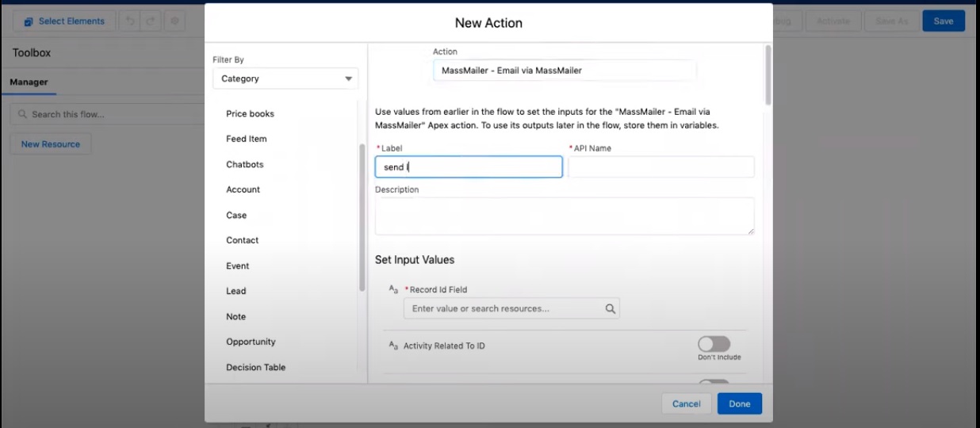980x428 pixels.
Task: Select Decision Table category in the list
Action: pos(255,367)
